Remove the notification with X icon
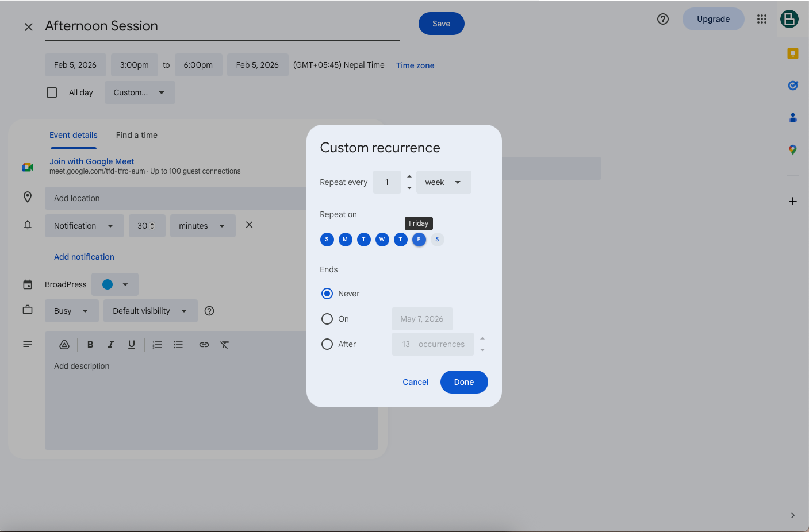The height and width of the screenshot is (532, 809). [x=249, y=225]
